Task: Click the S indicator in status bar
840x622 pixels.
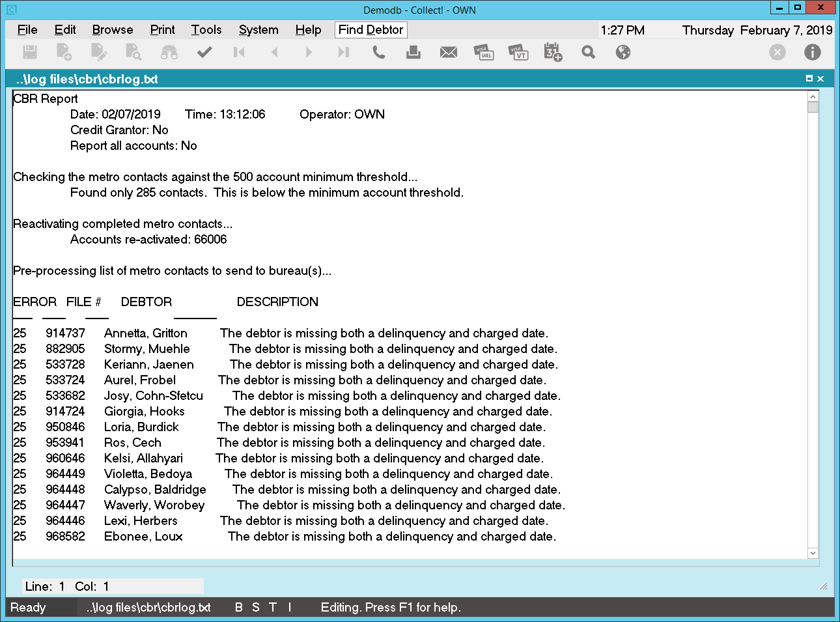Action: click(256, 608)
